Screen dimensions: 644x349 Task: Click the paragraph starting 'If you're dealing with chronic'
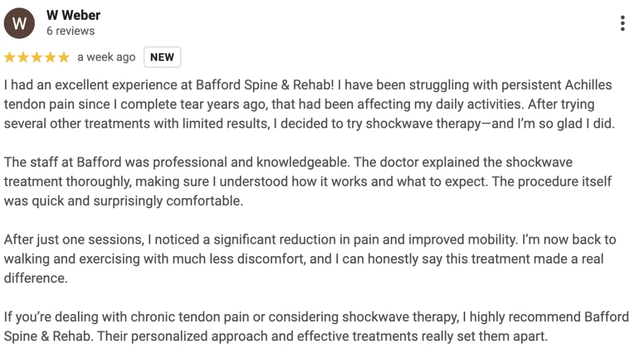[316, 327]
